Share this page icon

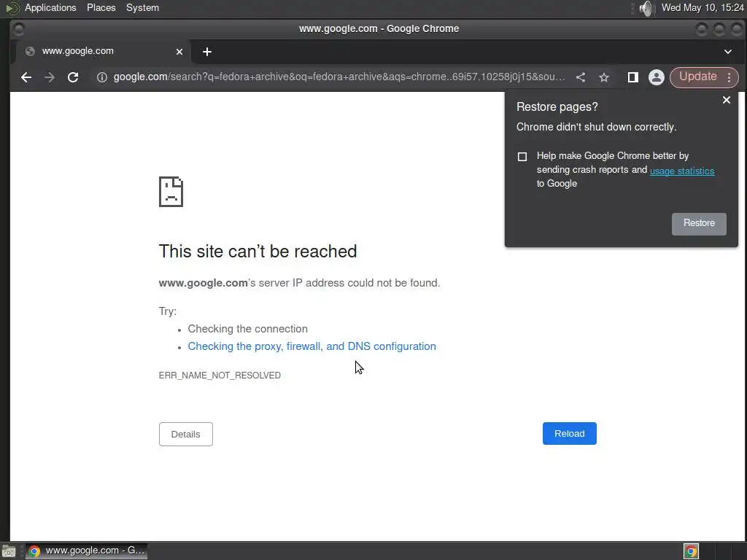click(x=581, y=77)
